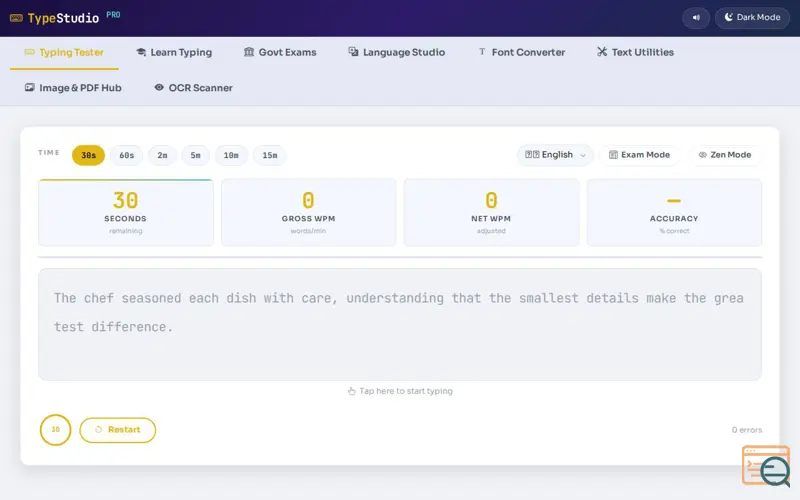The image size is (800, 500).
Task: Select the 30s time option
Action: pos(88,155)
